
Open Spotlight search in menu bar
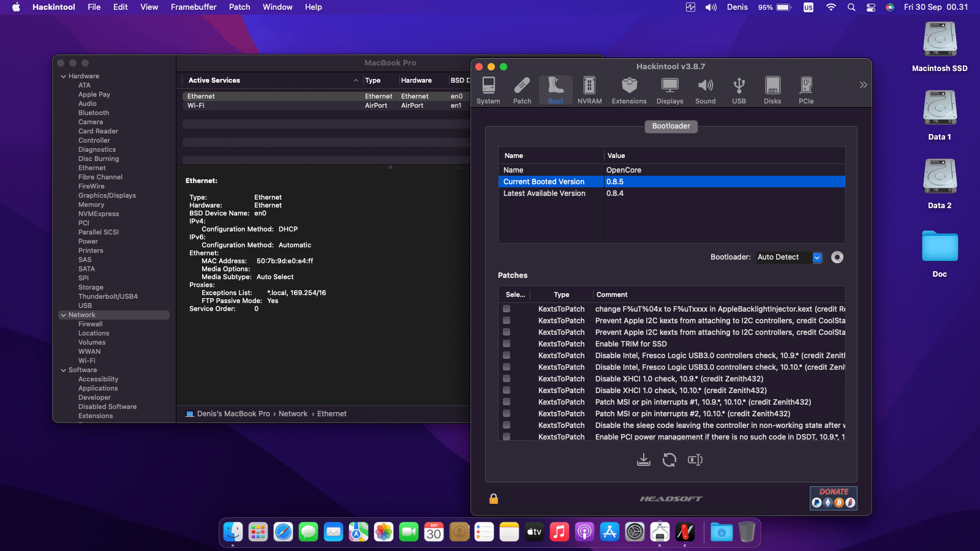pos(851,7)
